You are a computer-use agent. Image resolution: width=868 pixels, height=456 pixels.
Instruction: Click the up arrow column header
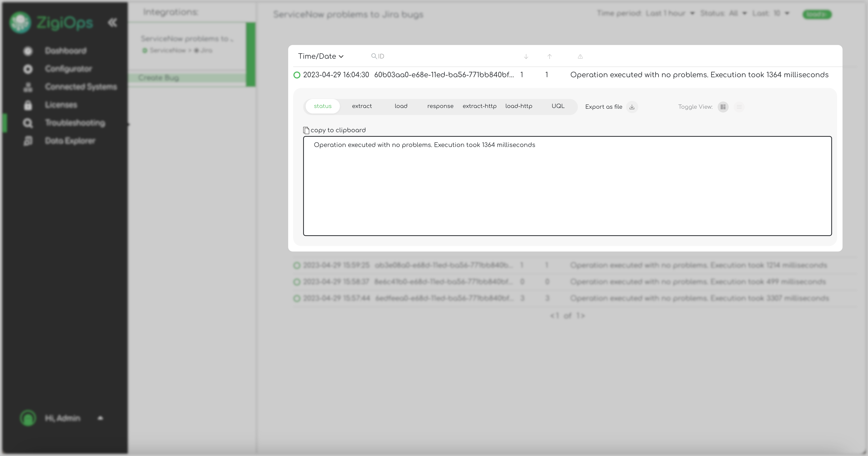pyautogui.click(x=549, y=57)
